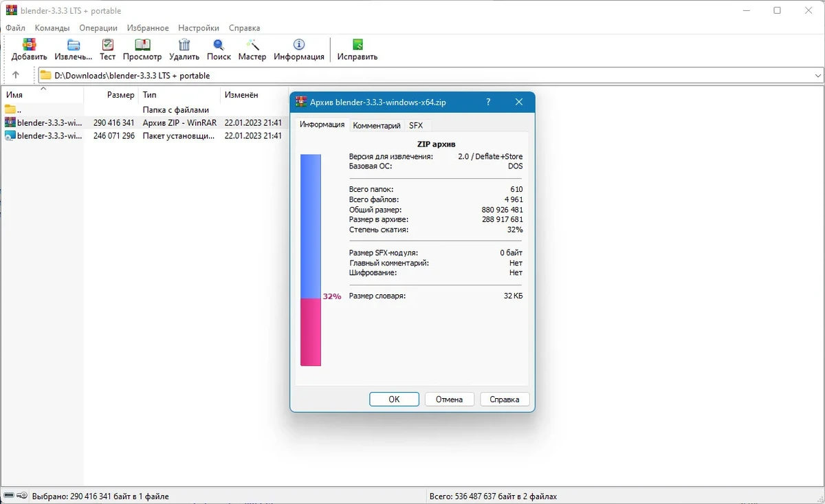This screenshot has height=504, width=825.
Task: Switch to the Комментарий tab
Action: pos(377,126)
